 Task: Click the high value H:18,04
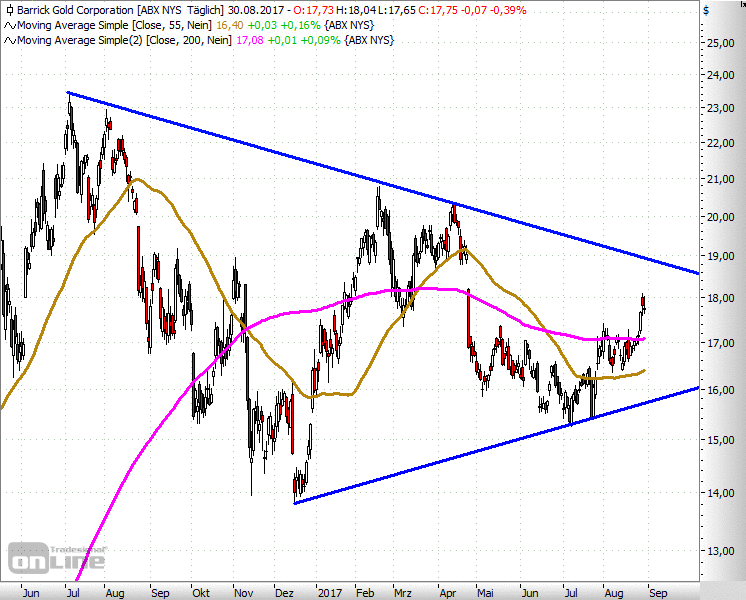tap(355, 10)
